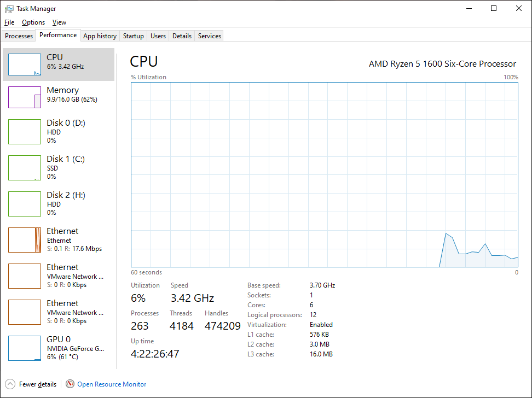The width and height of the screenshot is (532, 398).
Task: Open the Memory usage graph thumbnail
Action: click(x=25, y=97)
